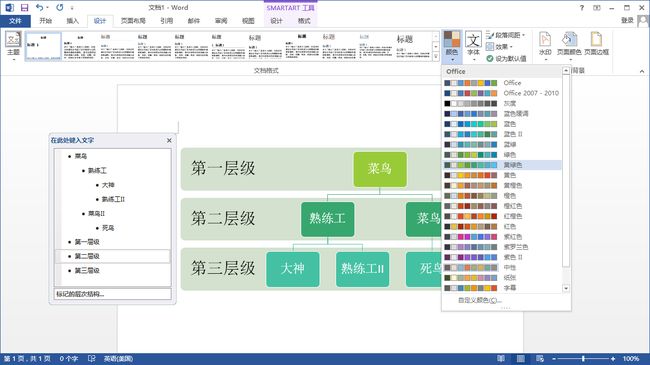Click the Help question mark icon
This screenshot has height=365, width=650.
click(x=582, y=7)
